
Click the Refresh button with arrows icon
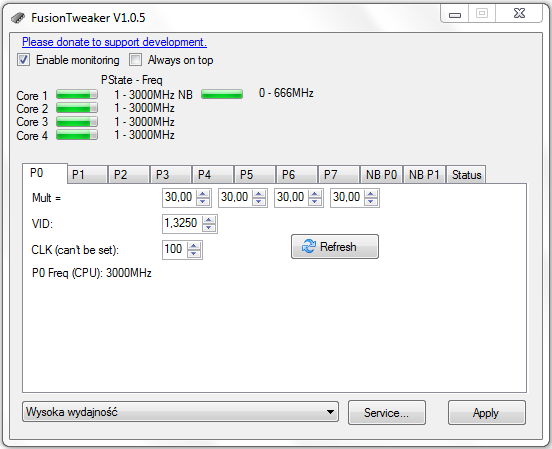pos(335,247)
